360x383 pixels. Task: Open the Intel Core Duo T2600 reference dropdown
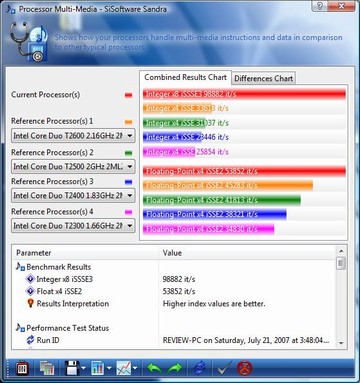73,136
